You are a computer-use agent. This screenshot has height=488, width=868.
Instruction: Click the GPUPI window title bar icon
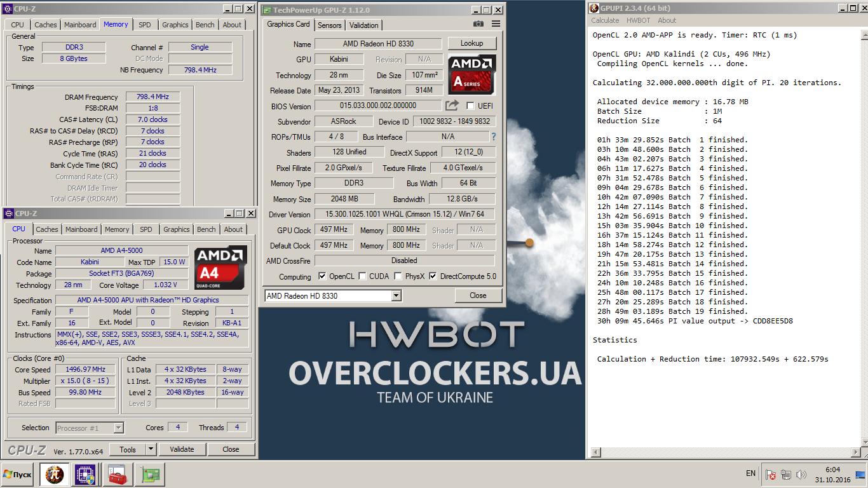pyautogui.click(x=594, y=8)
